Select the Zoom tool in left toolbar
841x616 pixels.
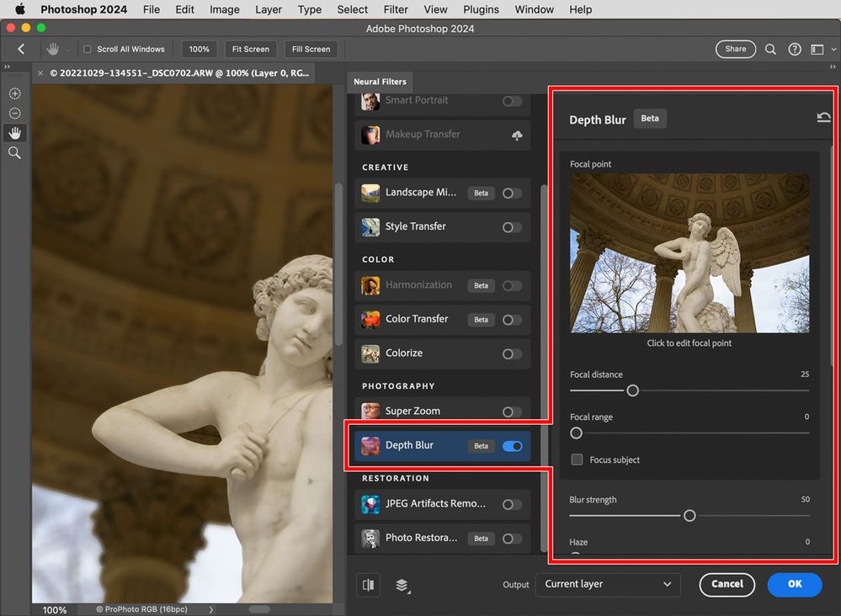coord(14,153)
